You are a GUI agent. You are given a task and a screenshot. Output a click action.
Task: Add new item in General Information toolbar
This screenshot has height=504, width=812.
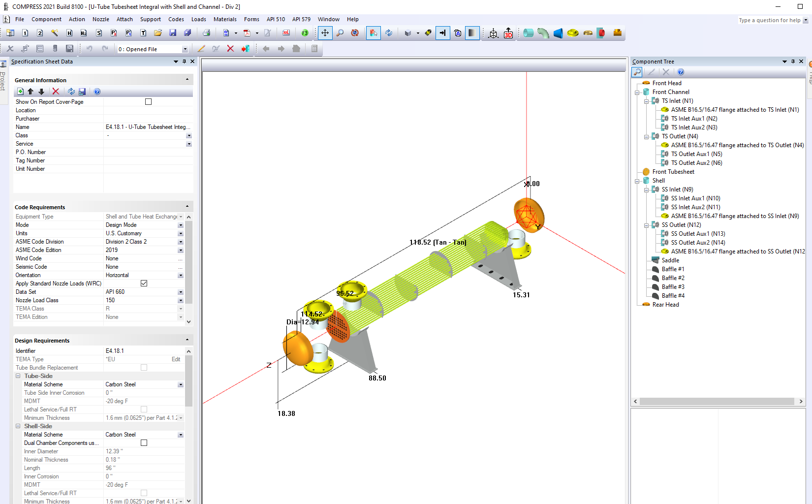tap(20, 92)
